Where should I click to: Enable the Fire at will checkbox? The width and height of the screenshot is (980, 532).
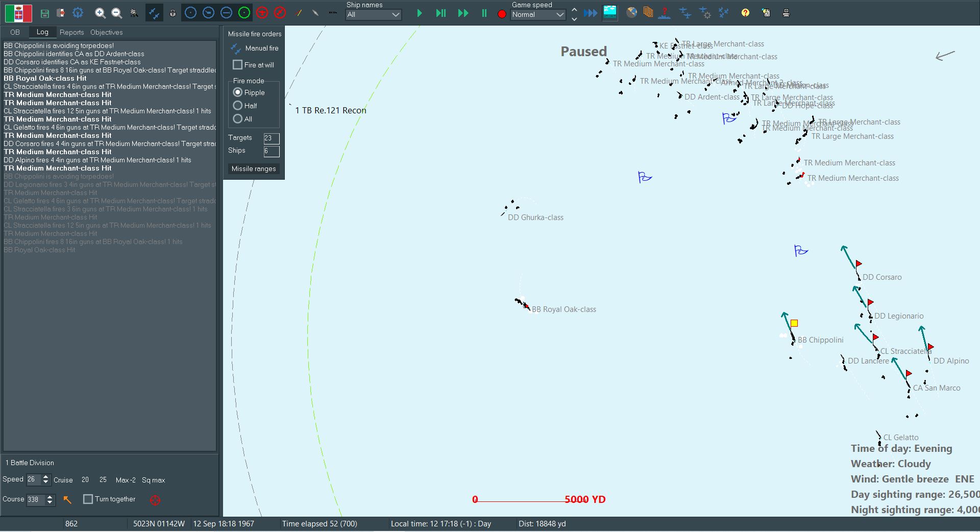coord(237,65)
